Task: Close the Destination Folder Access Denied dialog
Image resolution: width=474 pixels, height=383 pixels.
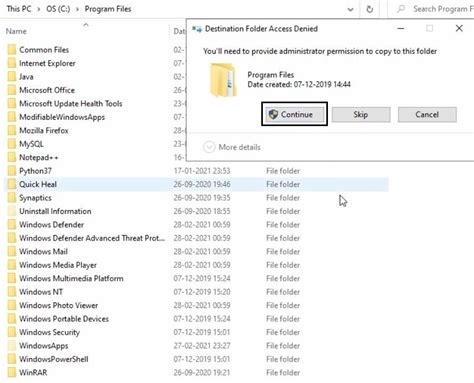Action: (459, 29)
